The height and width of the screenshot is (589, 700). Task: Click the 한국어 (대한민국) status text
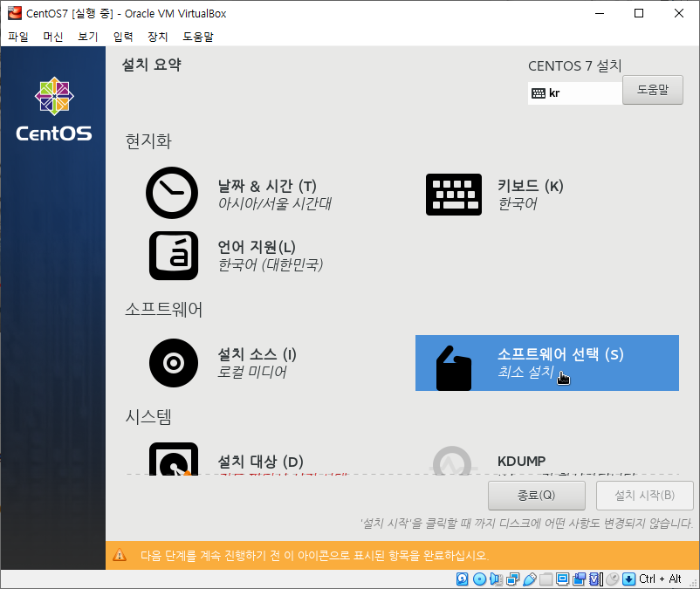[270, 265]
